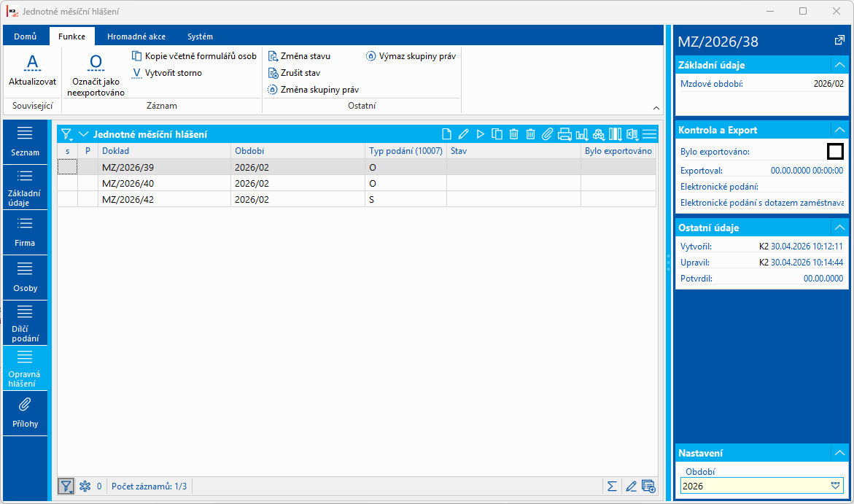The image size is (854, 504).
Task: Open the Systém tab
Action: click(200, 36)
